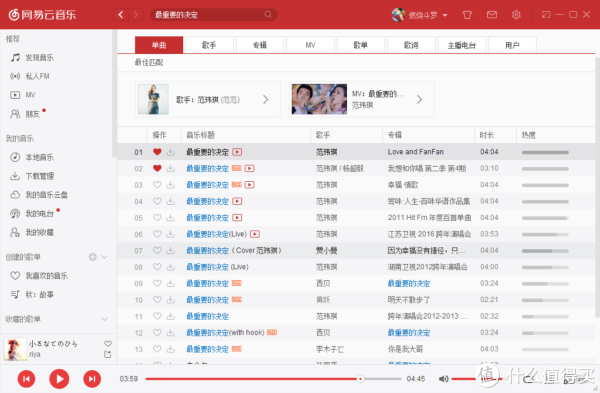The height and width of the screenshot is (393, 600).
Task: Click the search magnifier icon
Action: point(268,15)
